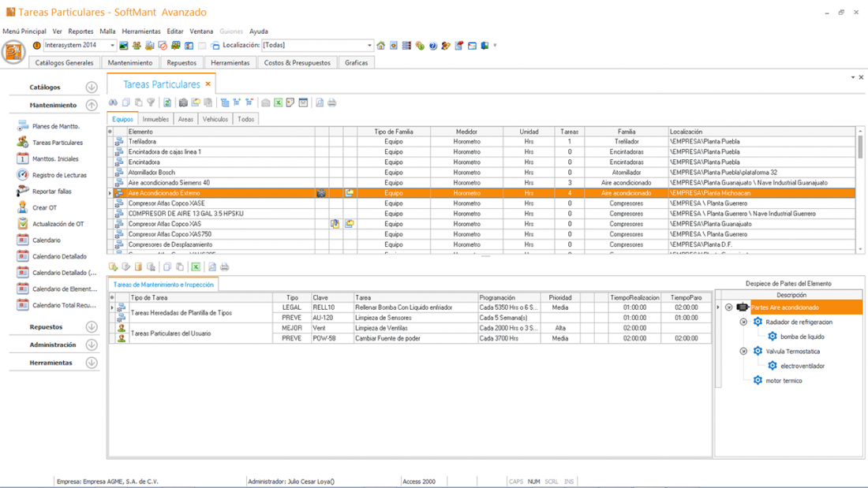Expand the Catálogos sidebar section
868x488 pixels.
[x=92, y=88]
